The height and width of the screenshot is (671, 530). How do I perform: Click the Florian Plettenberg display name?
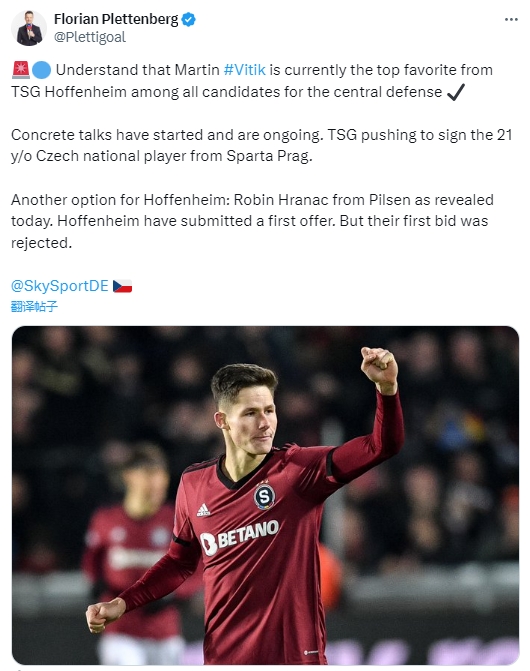point(116,19)
